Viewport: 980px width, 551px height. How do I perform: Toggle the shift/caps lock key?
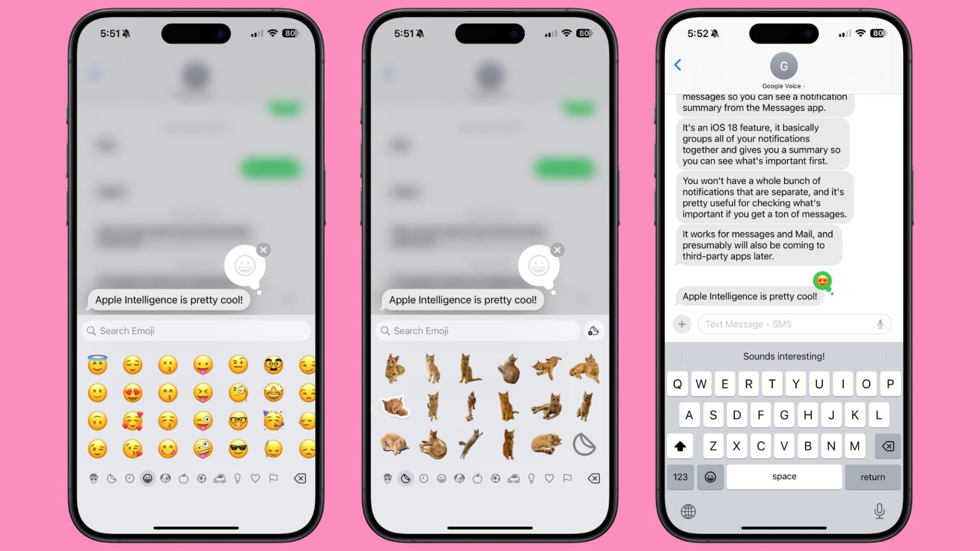click(x=680, y=445)
